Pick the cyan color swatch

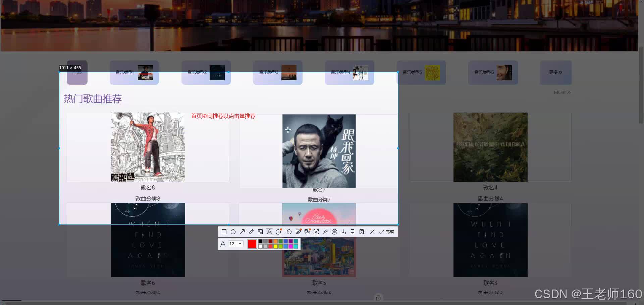coord(296,246)
